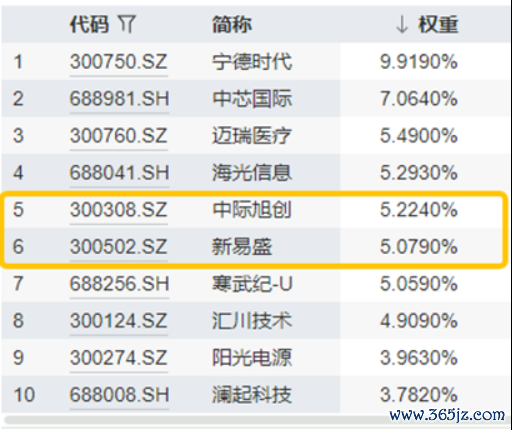Open stock code link 688256.SH
Screen dimensions: 512x430
[119, 284]
